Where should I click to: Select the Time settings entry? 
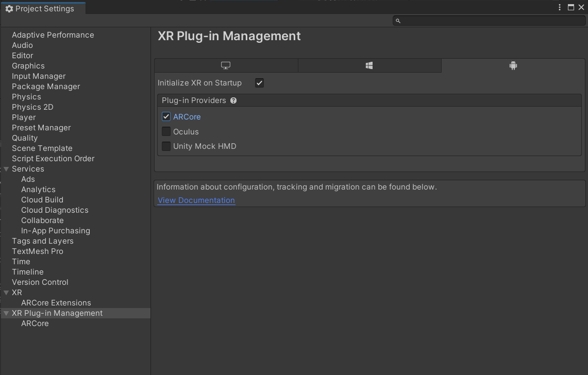click(21, 262)
